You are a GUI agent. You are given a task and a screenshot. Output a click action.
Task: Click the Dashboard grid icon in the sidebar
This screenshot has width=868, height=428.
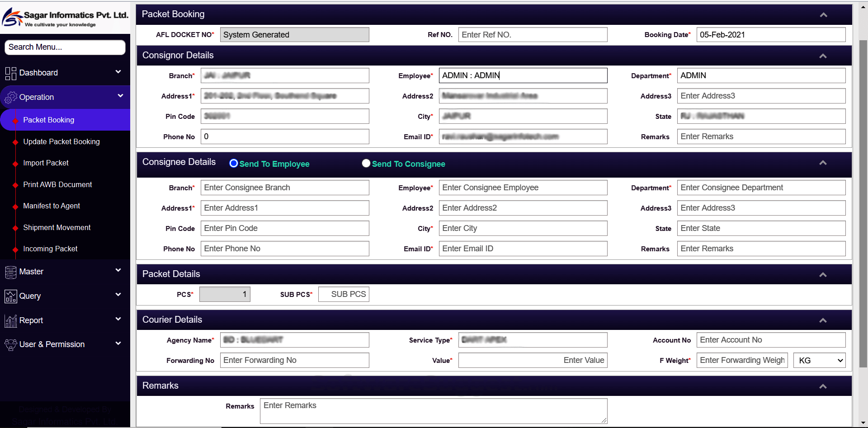[x=10, y=72]
